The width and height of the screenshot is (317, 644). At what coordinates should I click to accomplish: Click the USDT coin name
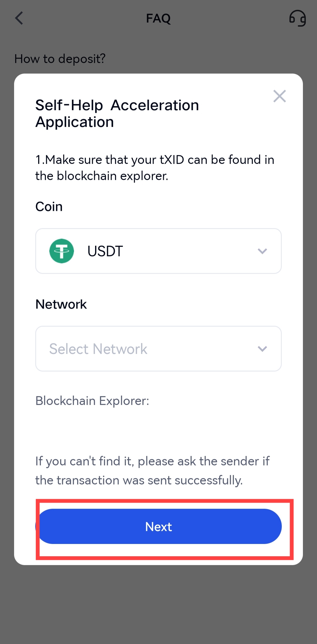[x=105, y=251]
